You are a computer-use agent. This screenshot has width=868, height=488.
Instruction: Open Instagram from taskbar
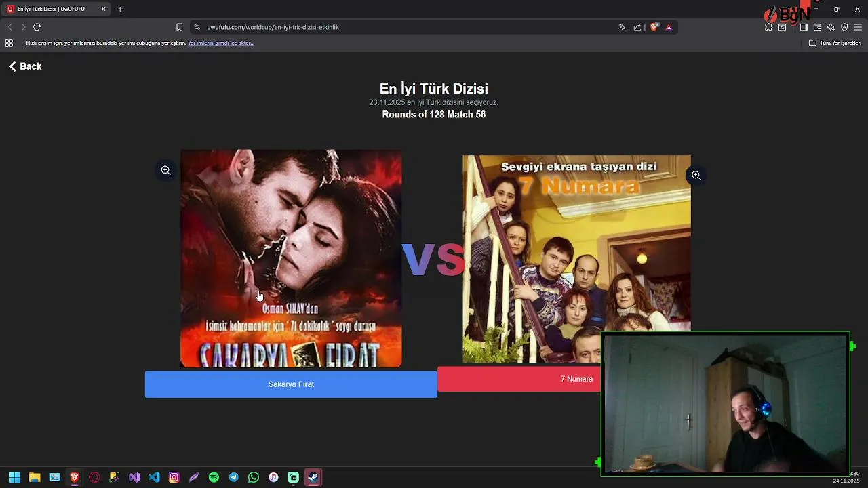click(x=174, y=477)
